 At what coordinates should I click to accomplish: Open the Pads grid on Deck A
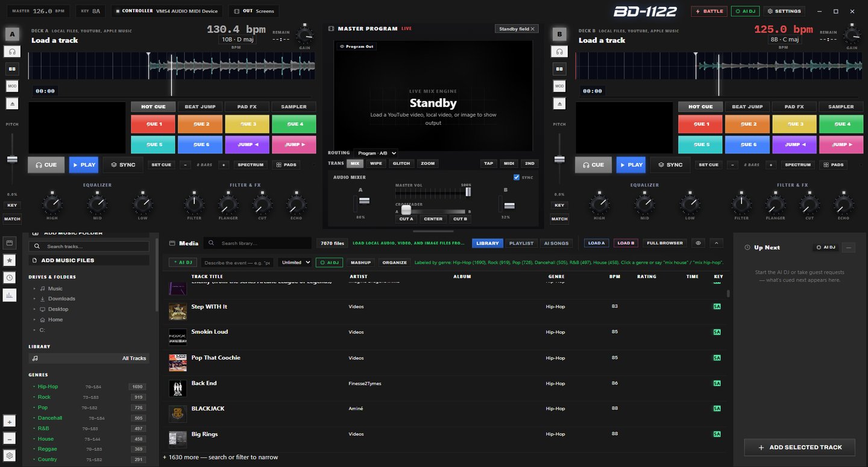pos(286,165)
